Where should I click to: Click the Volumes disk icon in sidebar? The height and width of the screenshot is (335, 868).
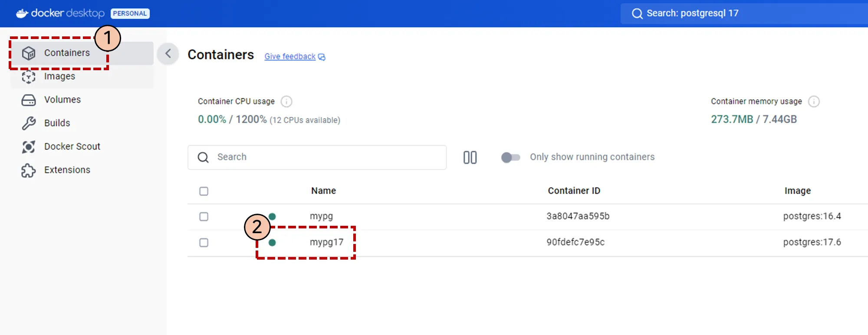pyautogui.click(x=29, y=100)
